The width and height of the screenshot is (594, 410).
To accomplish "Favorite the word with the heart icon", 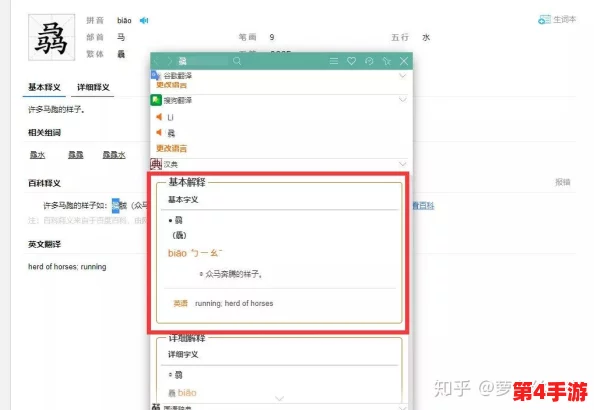I will (352, 61).
